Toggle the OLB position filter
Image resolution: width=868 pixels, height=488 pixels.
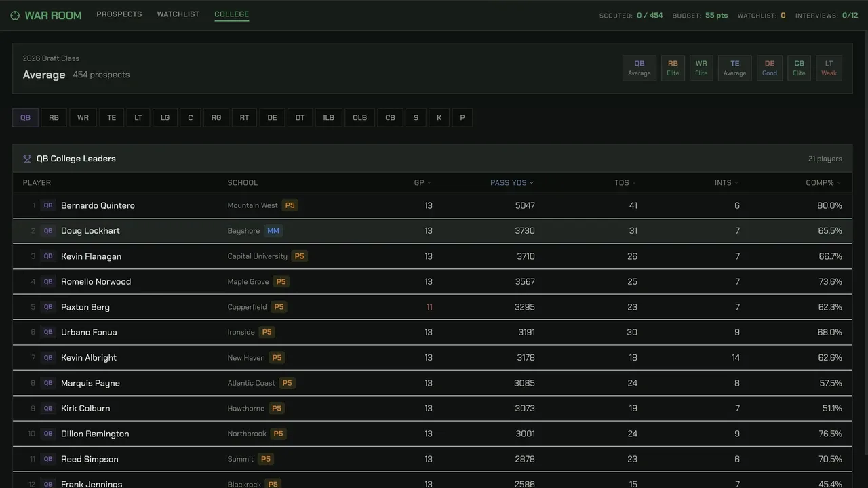point(359,118)
